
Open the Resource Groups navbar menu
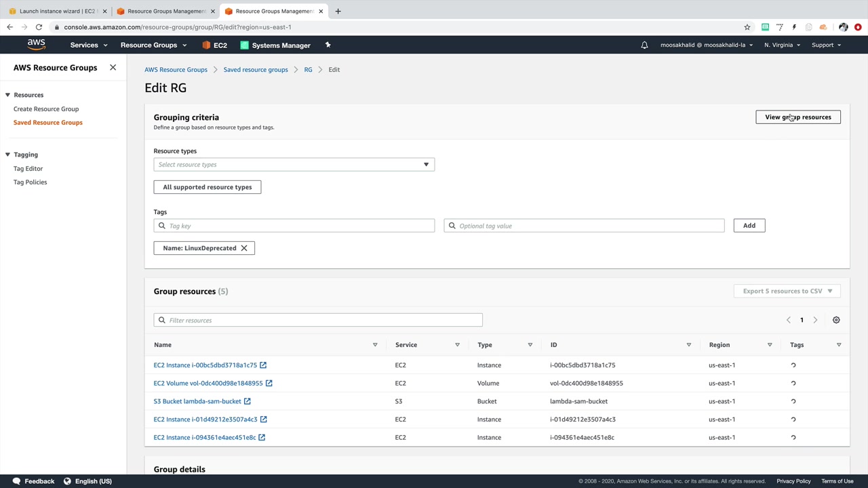(154, 45)
